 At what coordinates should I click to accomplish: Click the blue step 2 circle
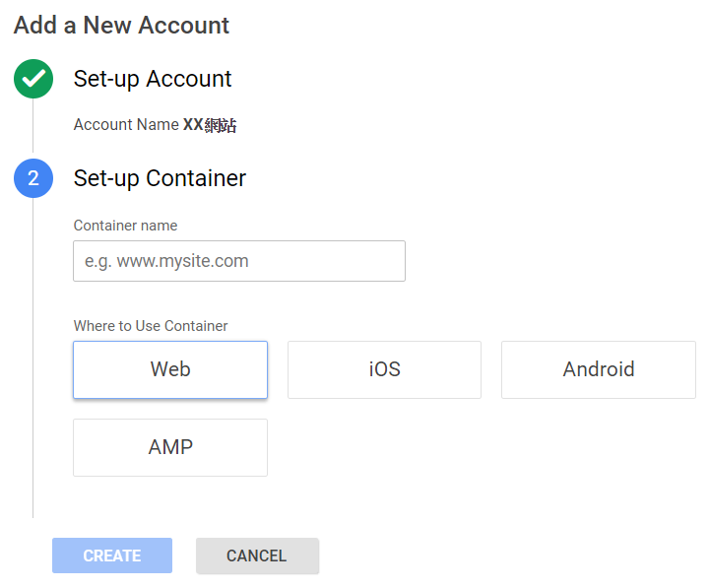(32, 178)
